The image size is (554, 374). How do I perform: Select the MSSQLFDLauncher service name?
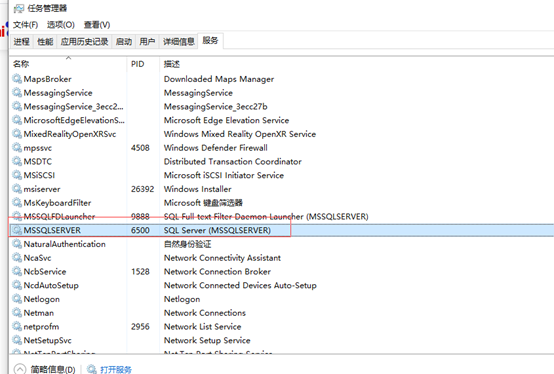(x=59, y=216)
